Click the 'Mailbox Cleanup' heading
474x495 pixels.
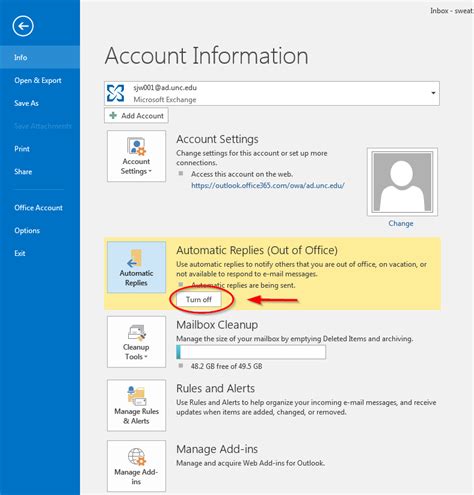point(217,325)
